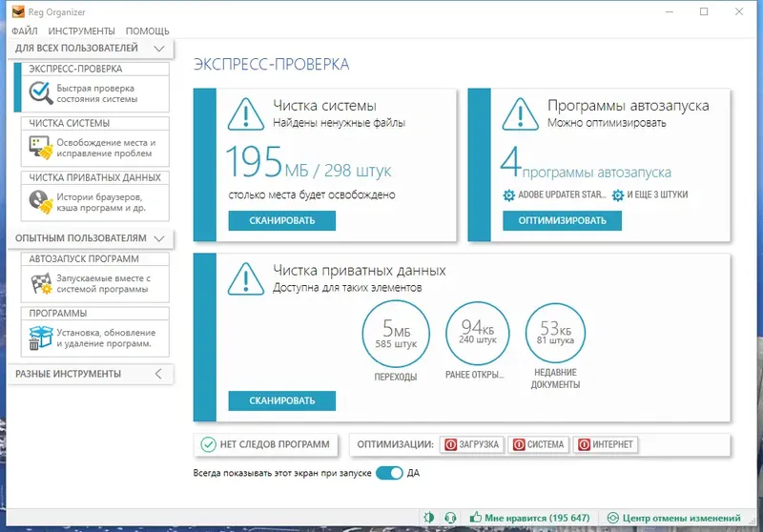
Task: Open Центр отмены изменений
Action: (681, 518)
